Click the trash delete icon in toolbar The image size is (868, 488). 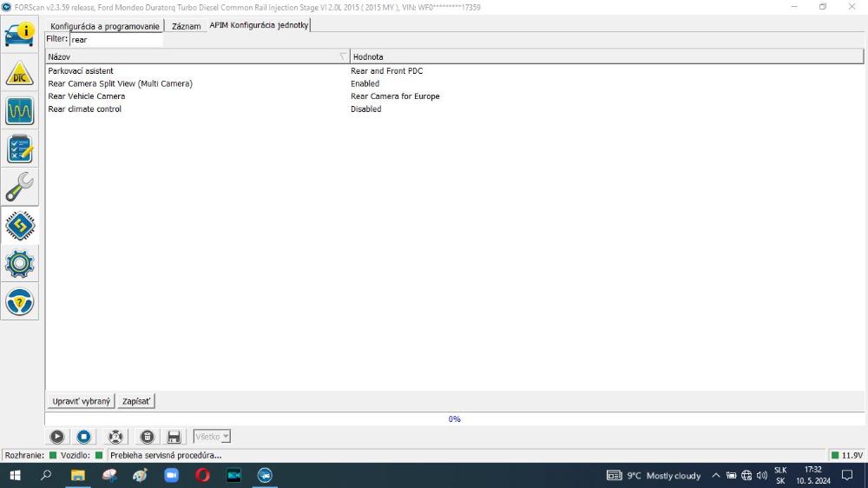point(148,437)
